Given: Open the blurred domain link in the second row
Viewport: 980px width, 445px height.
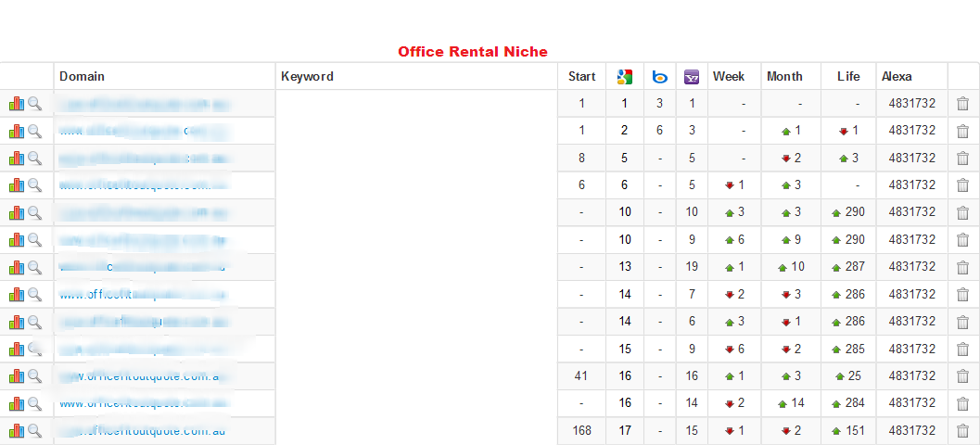Looking at the screenshot, I should pyautogui.click(x=145, y=132).
